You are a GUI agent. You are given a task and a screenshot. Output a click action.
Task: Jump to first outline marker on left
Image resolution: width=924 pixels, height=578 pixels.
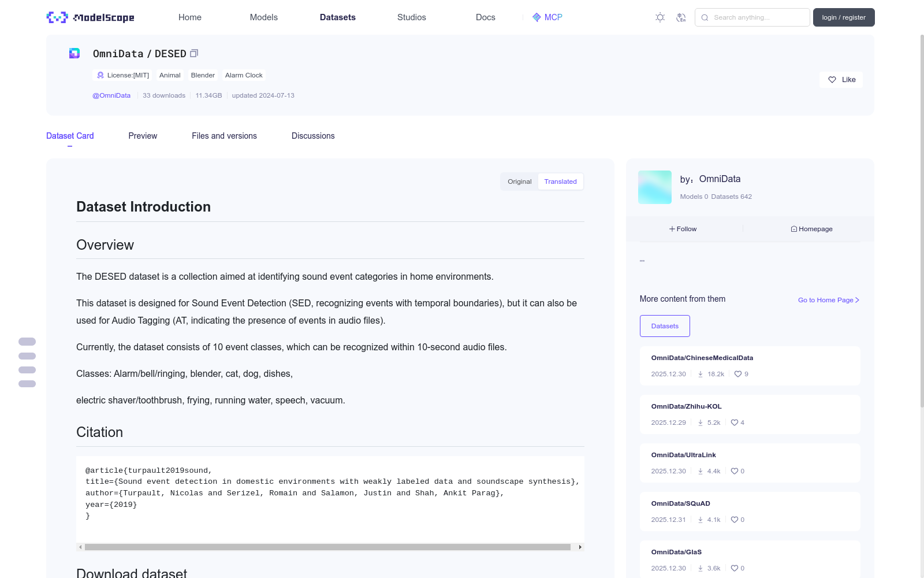(x=27, y=342)
